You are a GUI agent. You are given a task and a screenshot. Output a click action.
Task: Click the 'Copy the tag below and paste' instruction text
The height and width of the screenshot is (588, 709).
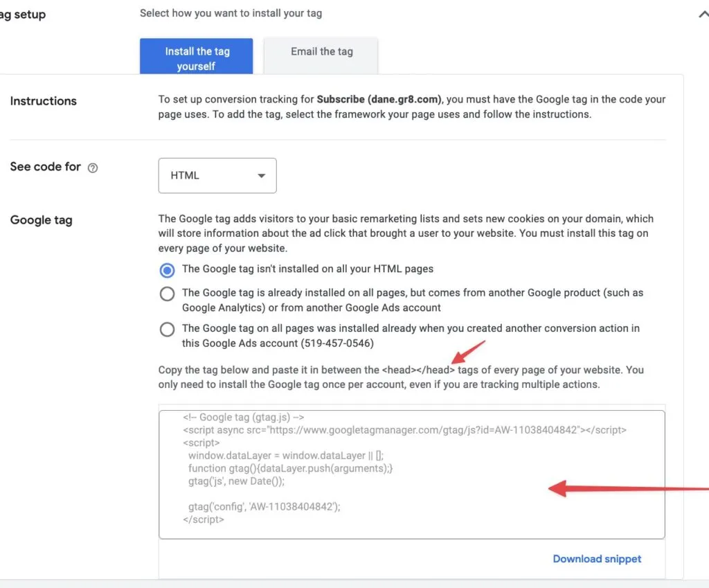(401, 377)
